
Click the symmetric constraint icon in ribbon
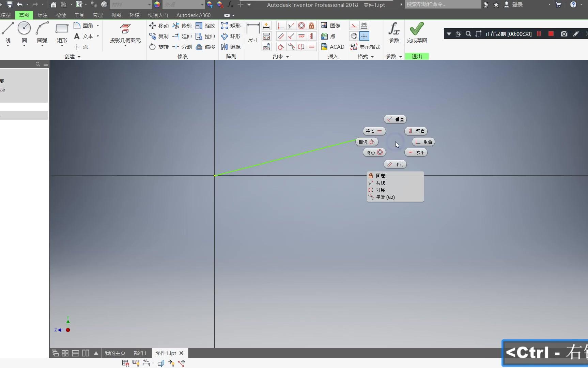[301, 47]
